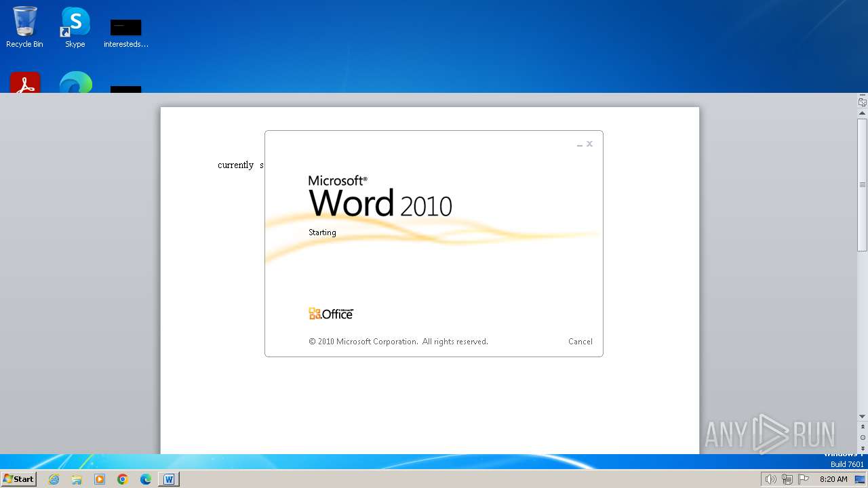The width and height of the screenshot is (868, 488).
Task: Launch Microsoft Edge from the taskbar
Action: point(146,479)
